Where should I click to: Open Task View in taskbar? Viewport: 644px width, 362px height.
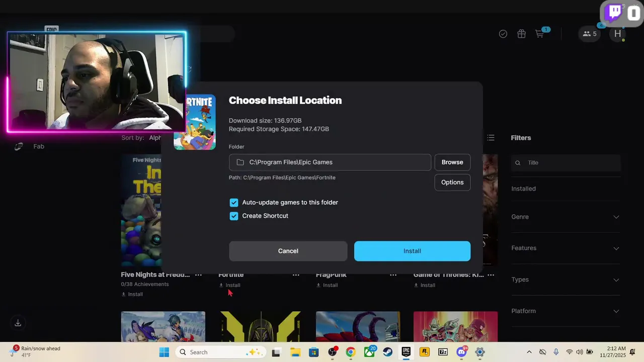click(276, 352)
